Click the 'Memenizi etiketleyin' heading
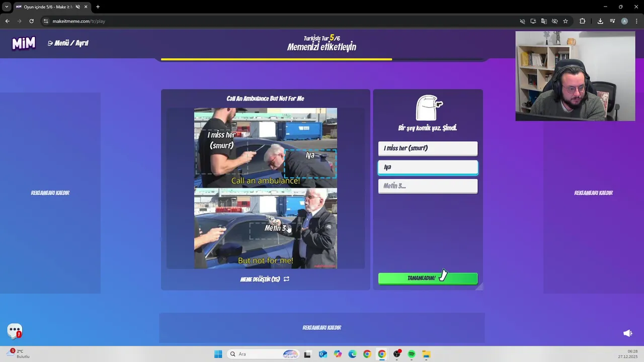This screenshot has width=644, height=362. click(x=321, y=47)
